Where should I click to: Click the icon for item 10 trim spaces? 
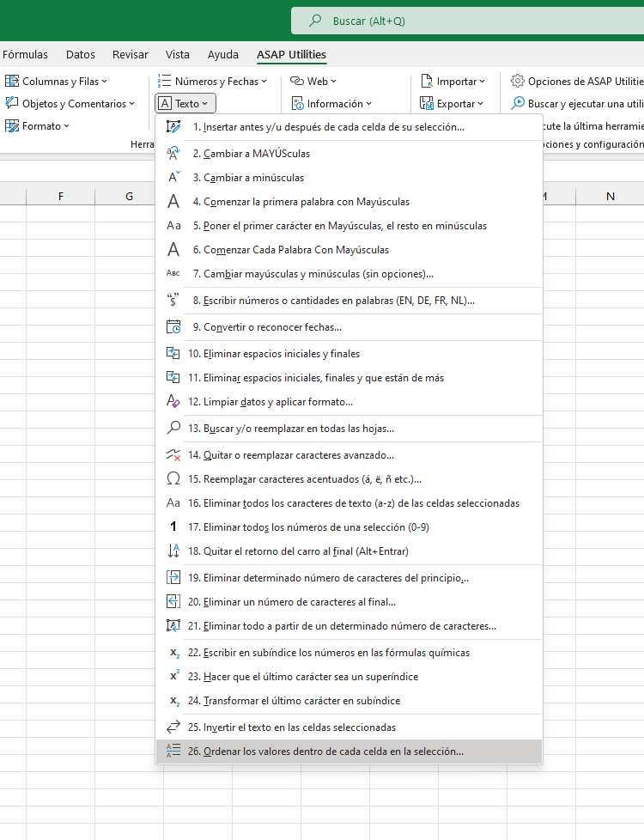tap(173, 354)
